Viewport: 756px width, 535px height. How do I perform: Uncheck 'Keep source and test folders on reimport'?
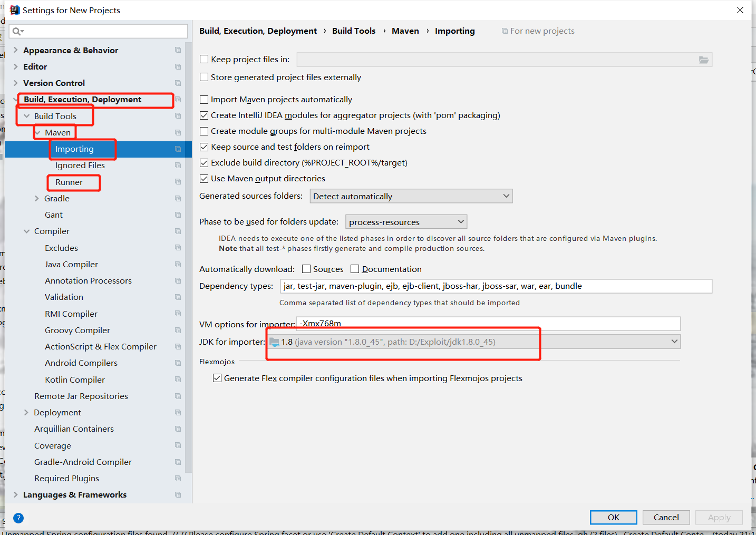204,147
